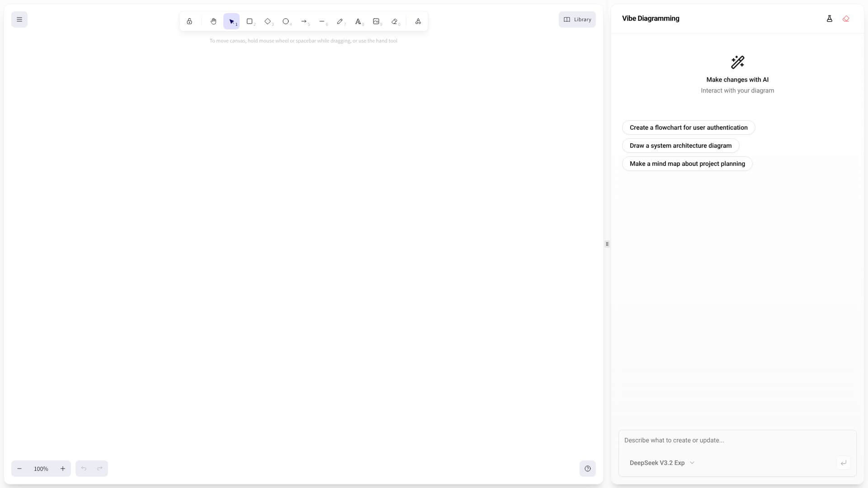Click 'Draw a system architecture diagram' suggestion
This screenshot has height=488, width=868.
(x=680, y=145)
